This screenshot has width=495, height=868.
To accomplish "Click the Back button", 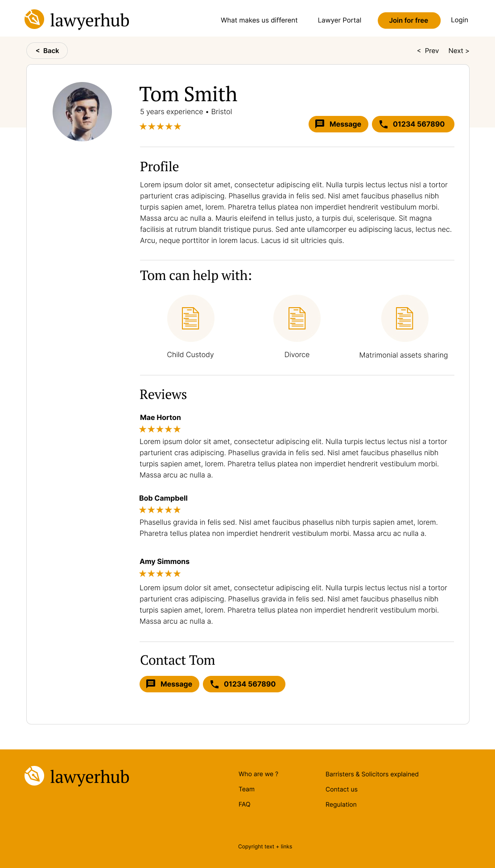I will [x=47, y=50].
